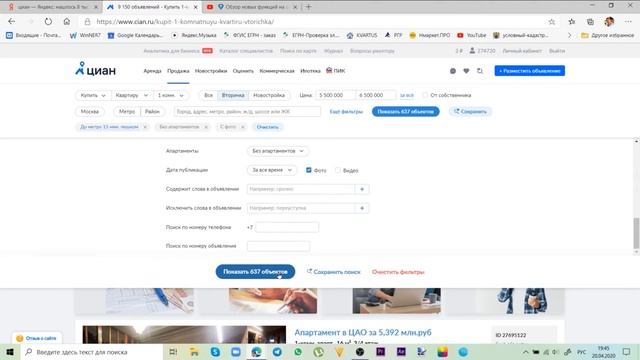Screen dimensions: 640x360
Task: Switch location filter to Метро
Action: coord(127,111)
